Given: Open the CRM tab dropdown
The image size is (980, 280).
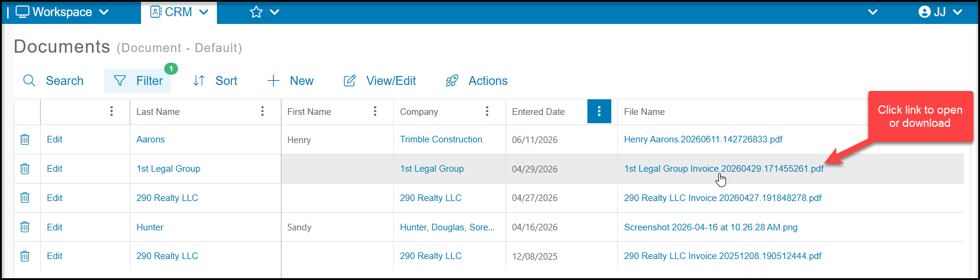Looking at the screenshot, I should coord(179,12).
